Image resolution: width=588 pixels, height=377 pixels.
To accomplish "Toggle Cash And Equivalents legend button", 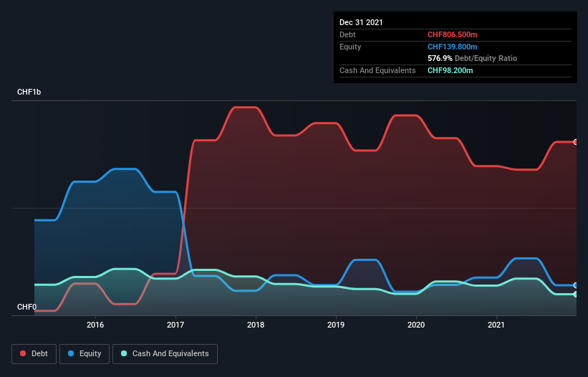I will 165,354.
